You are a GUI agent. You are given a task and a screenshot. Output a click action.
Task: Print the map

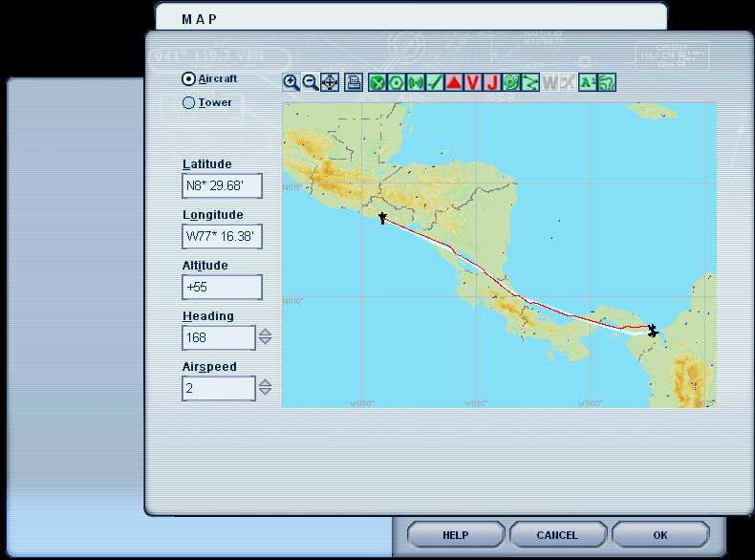click(354, 82)
